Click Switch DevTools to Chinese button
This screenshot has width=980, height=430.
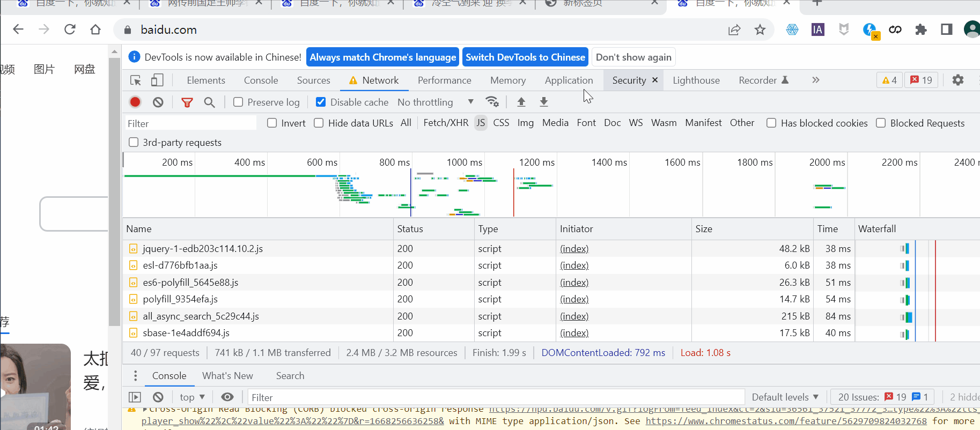525,57
